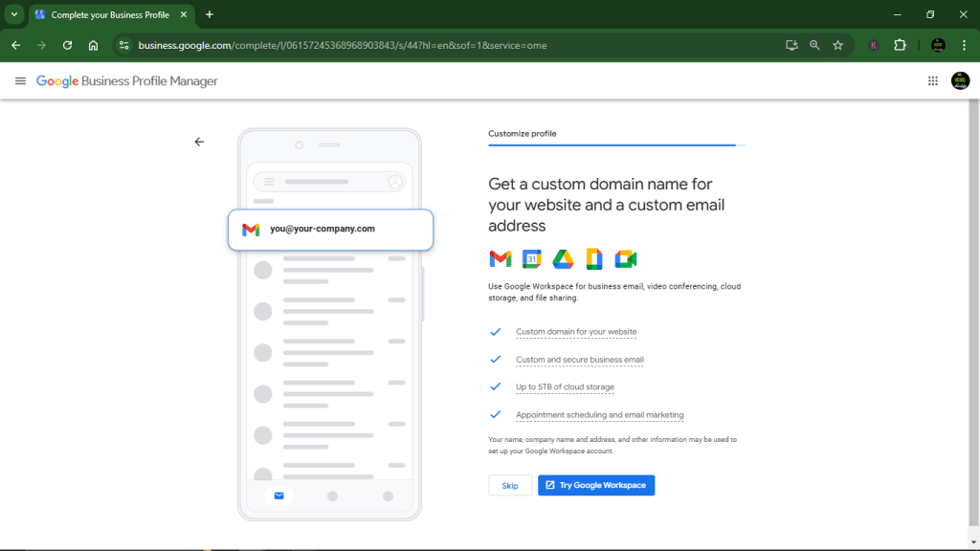Open the Google Meet icon

click(626, 258)
